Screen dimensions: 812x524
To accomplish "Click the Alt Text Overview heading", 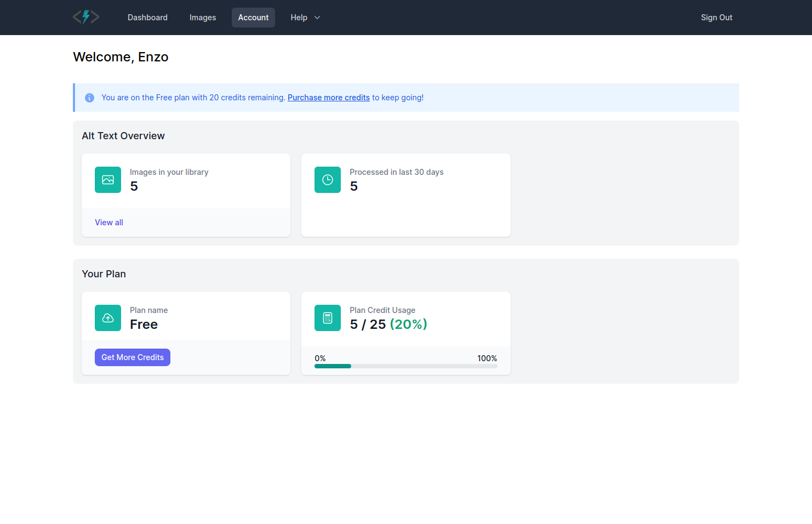I will tap(123, 136).
